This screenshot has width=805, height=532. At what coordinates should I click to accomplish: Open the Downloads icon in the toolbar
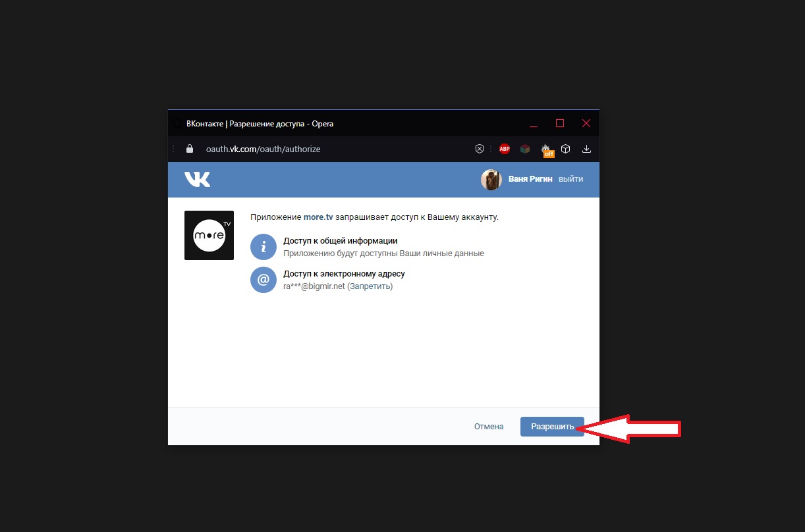point(586,149)
